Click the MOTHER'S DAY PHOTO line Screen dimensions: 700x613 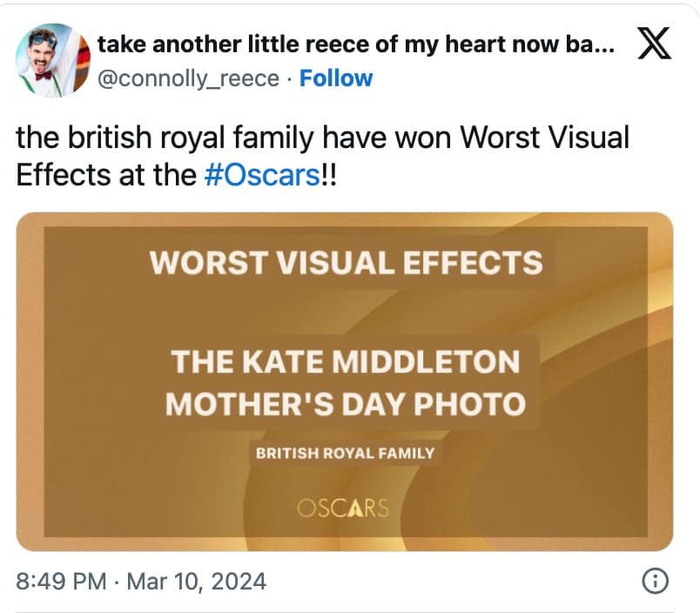click(x=346, y=404)
